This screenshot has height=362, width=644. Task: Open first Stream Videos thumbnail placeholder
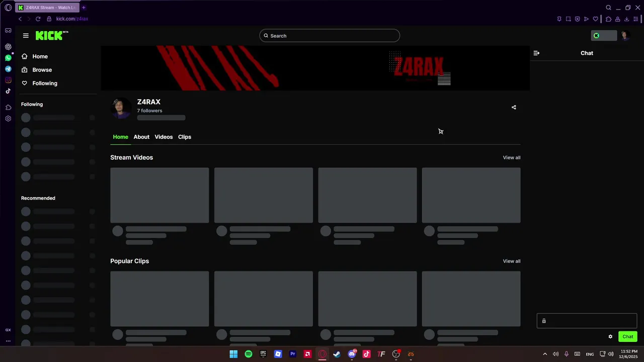pyautogui.click(x=159, y=195)
